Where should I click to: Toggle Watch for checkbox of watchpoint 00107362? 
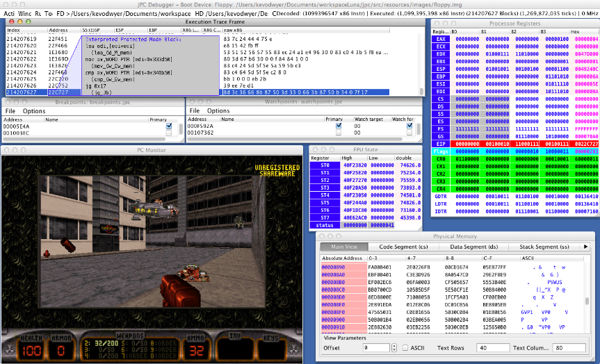pos(410,132)
